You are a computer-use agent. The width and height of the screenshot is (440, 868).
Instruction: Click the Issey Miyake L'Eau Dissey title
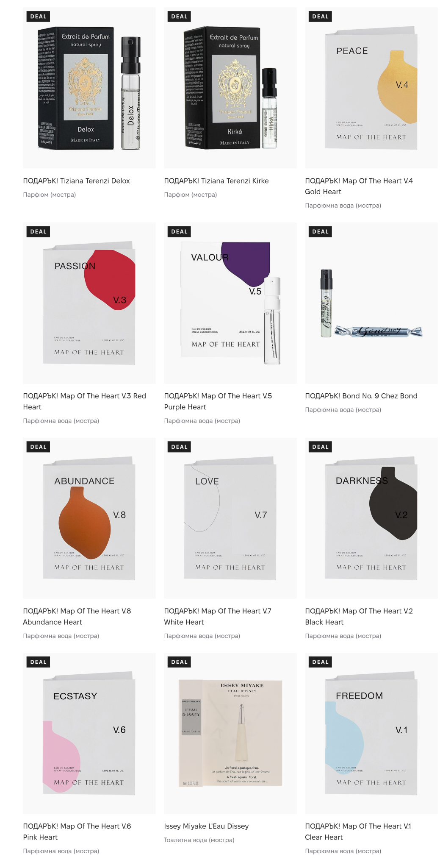click(x=206, y=826)
